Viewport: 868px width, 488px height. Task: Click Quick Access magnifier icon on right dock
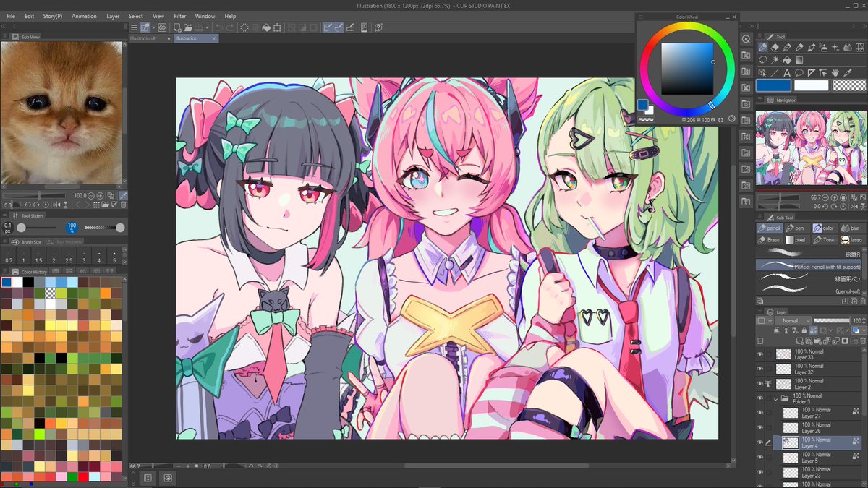coord(746,39)
